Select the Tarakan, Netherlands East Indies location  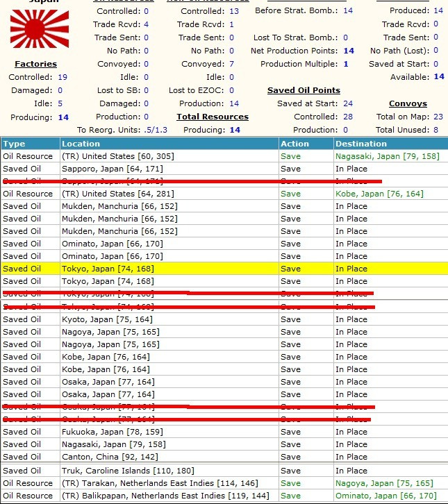(x=160, y=483)
